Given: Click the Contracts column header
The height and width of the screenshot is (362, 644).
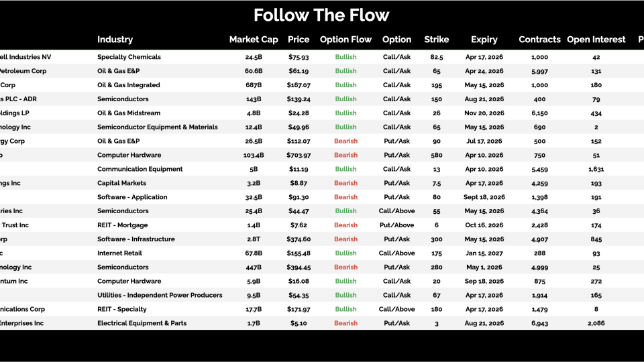Looking at the screenshot, I should (539, 40).
